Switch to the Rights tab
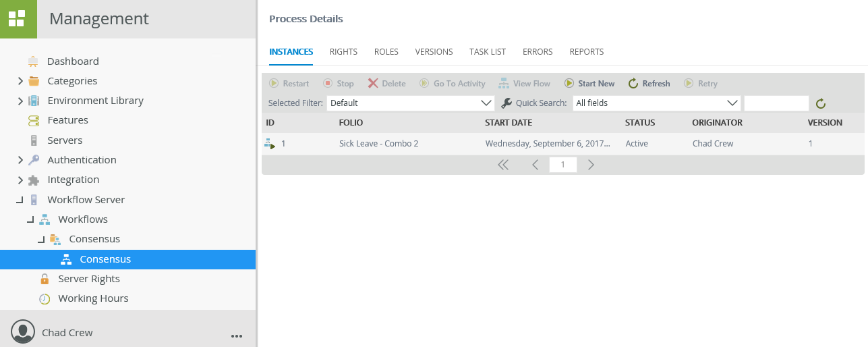 pos(343,52)
